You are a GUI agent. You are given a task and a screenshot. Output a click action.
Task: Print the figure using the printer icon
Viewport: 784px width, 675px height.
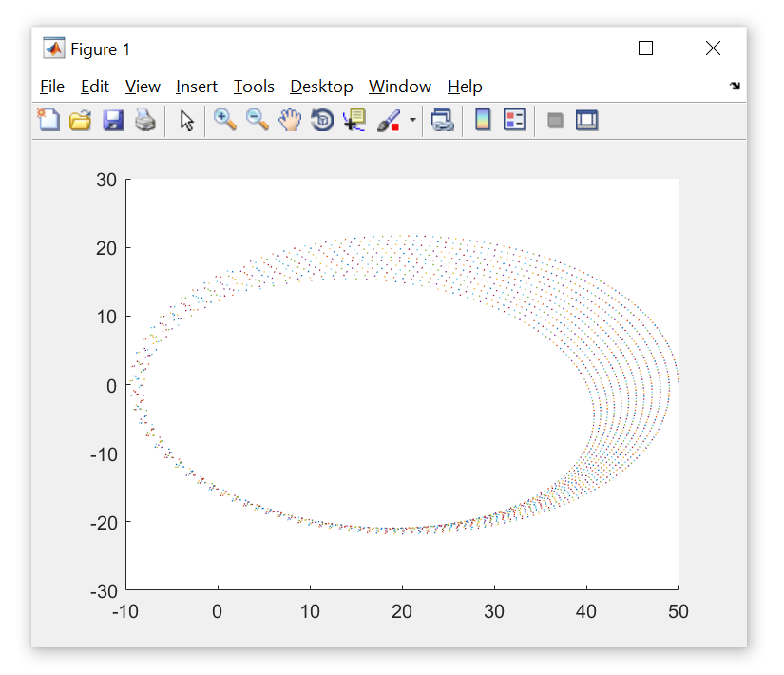pos(145,121)
